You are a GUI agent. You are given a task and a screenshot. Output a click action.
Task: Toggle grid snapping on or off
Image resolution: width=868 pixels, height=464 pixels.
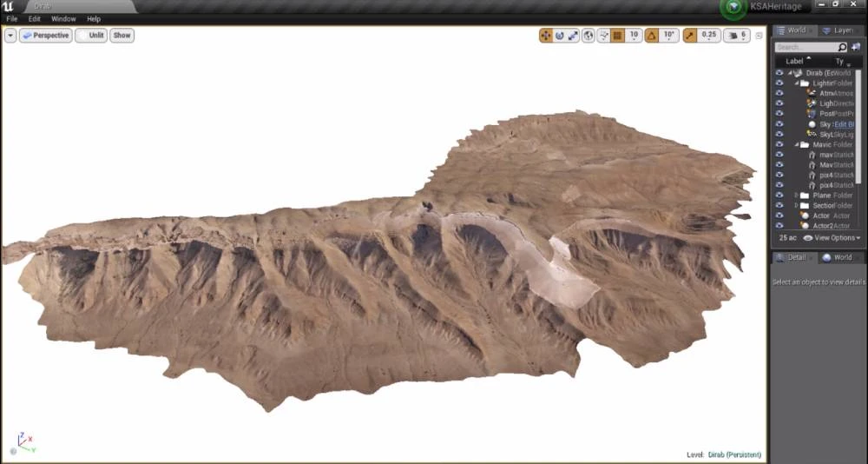(617, 36)
